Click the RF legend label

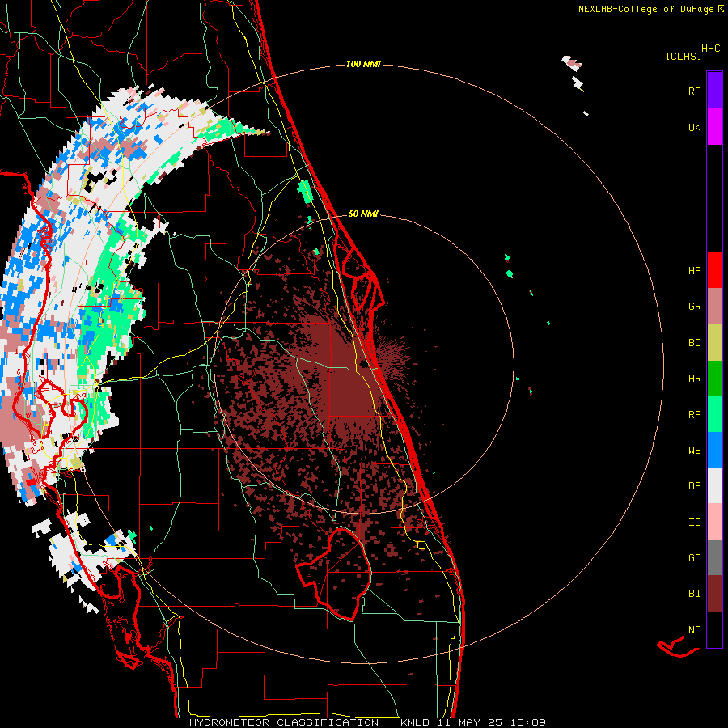(x=694, y=91)
